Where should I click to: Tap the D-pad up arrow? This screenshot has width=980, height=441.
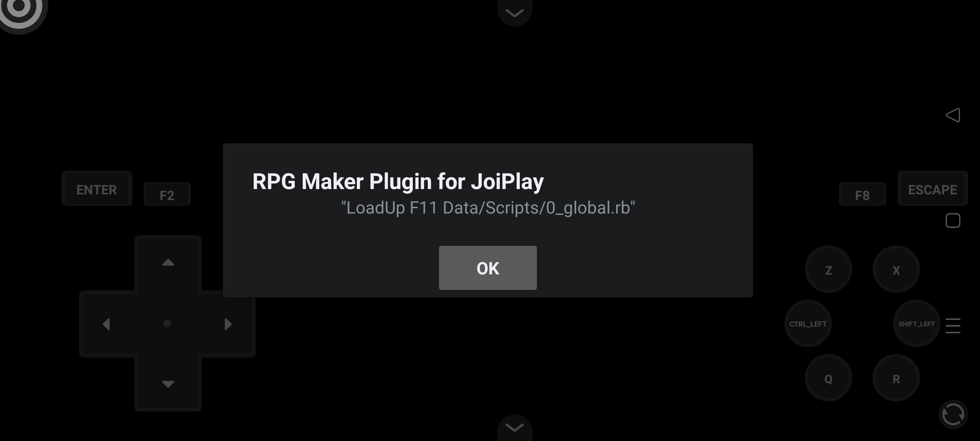coord(168,263)
